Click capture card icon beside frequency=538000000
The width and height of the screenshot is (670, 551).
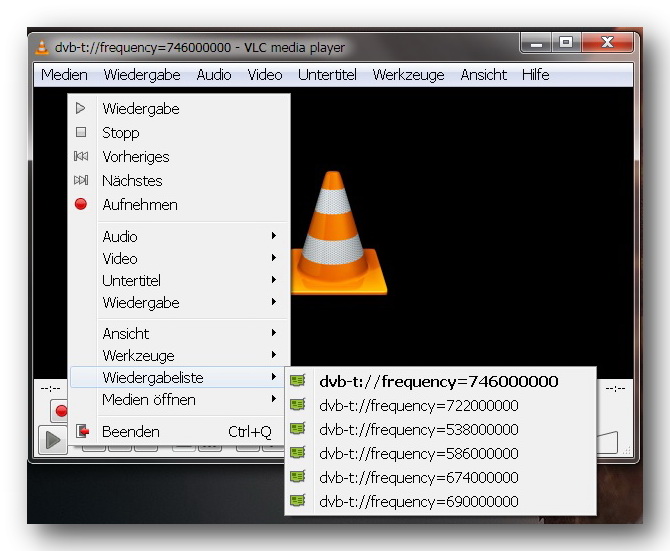pos(298,428)
